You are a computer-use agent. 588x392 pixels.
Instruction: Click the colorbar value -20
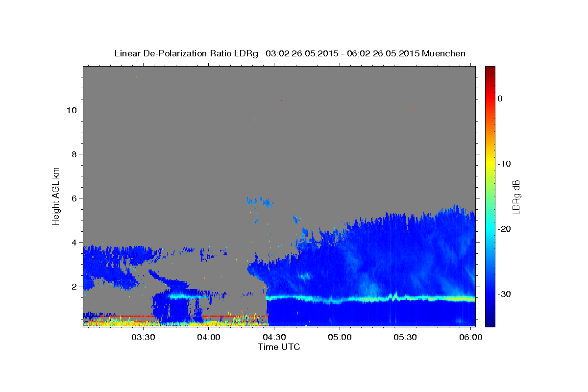click(x=505, y=229)
